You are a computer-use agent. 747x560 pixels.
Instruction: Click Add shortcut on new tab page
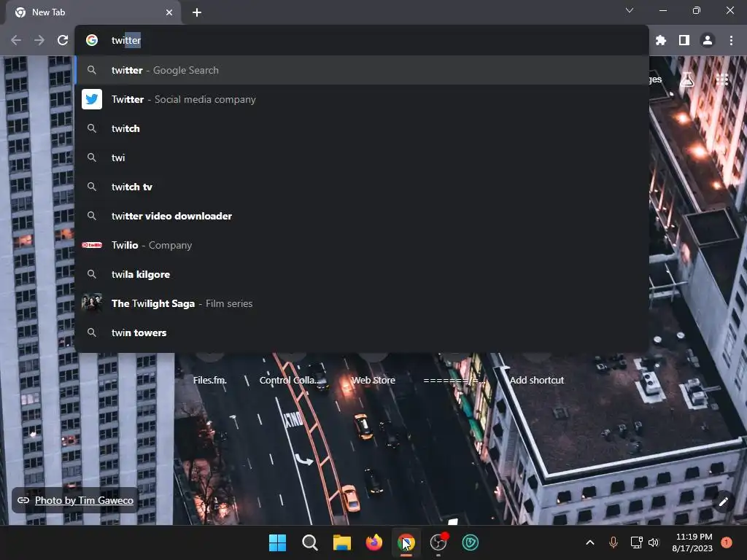(x=537, y=380)
